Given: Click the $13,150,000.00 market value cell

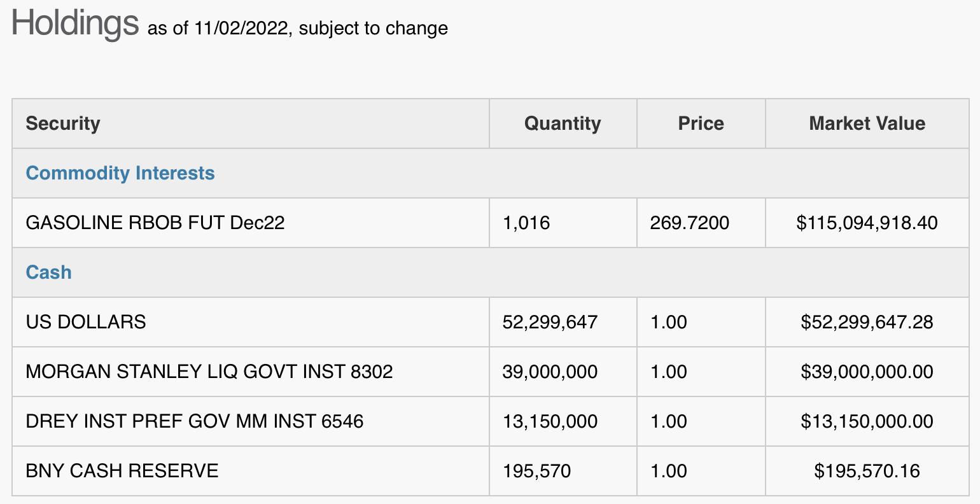Looking at the screenshot, I should (867, 421).
